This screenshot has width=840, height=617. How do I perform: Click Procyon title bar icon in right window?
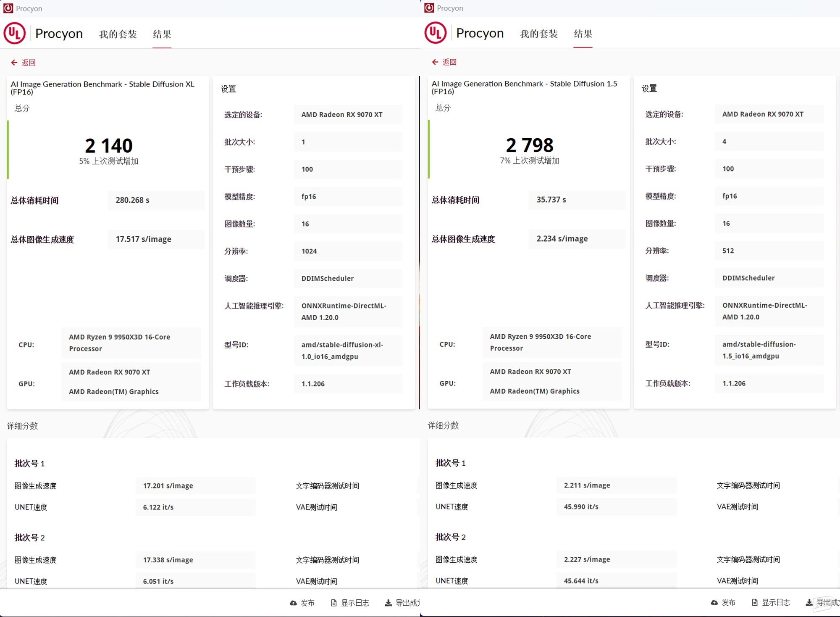pos(429,8)
